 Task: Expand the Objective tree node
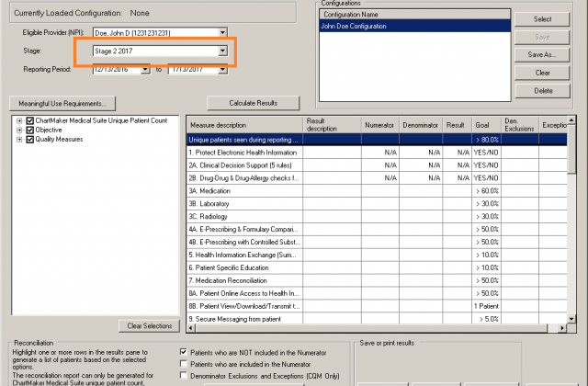19,131
